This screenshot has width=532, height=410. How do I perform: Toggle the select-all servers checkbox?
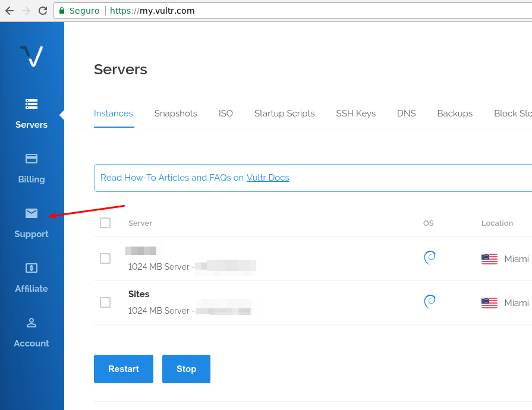coord(105,223)
